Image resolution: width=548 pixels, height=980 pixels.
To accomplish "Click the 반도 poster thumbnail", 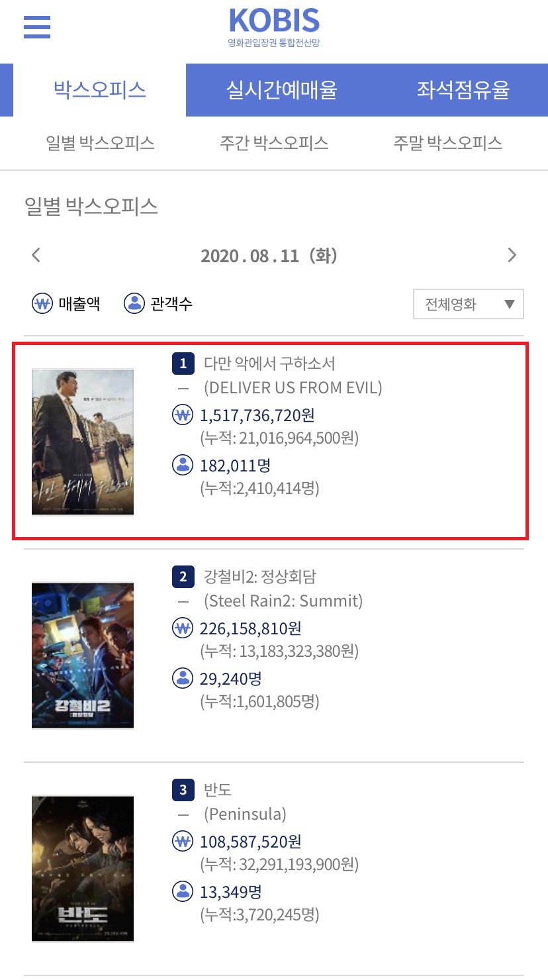I will [x=83, y=869].
